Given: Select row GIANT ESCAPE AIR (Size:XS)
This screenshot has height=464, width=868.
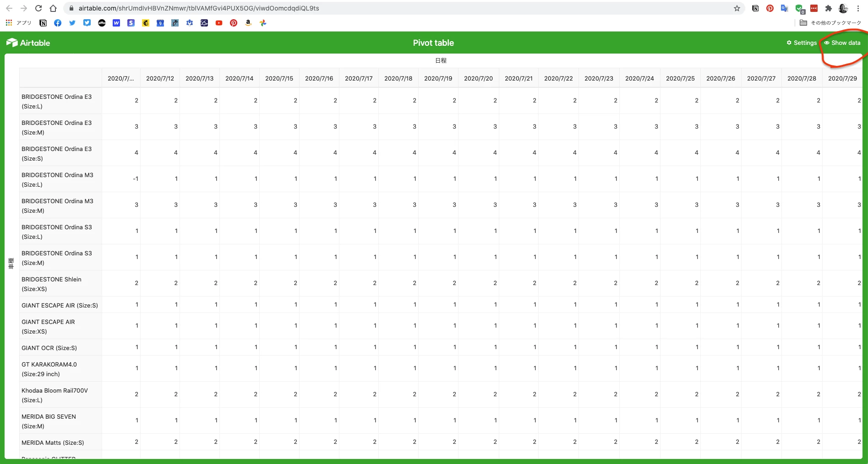Looking at the screenshot, I should tap(60, 326).
